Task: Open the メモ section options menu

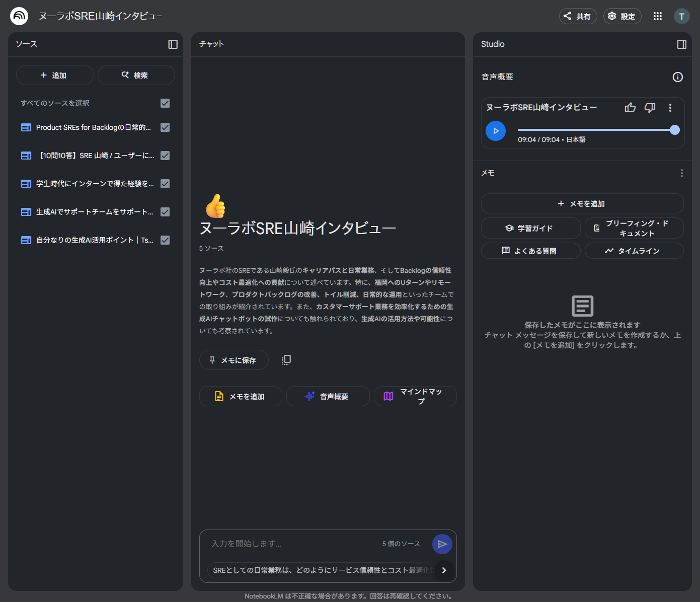Action: tap(682, 173)
